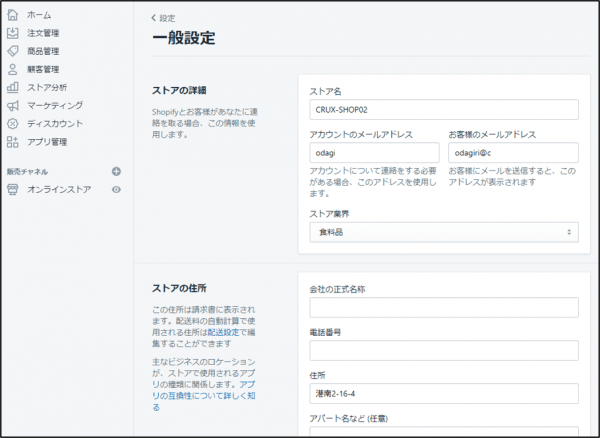The width and height of the screenshot is (600, 438).
Task: Click the Home house icon
Action: tap(13, 15)
